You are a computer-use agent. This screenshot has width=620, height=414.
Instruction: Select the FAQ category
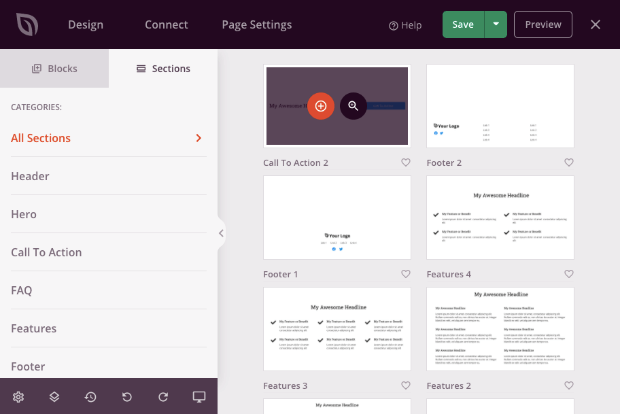tap(108, 290)
